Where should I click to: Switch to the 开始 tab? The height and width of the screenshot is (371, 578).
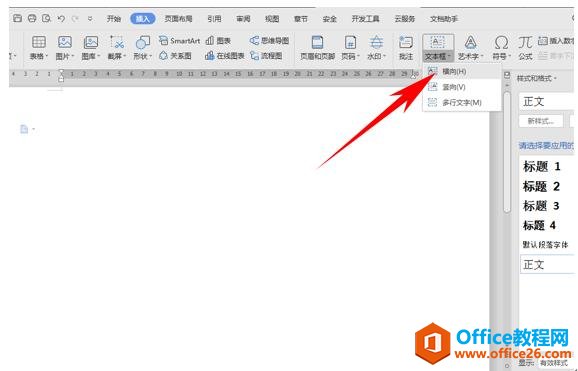(x=114, y=18)
